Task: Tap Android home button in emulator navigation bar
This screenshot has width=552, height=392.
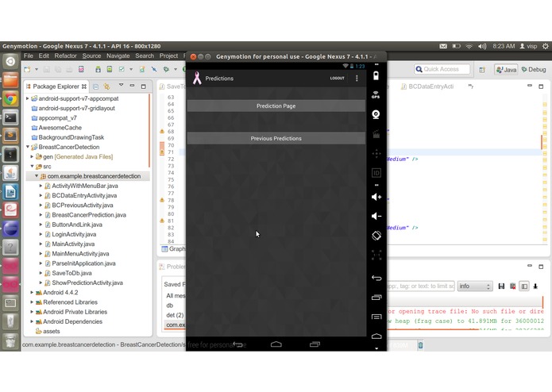Action: pos(276,344)
